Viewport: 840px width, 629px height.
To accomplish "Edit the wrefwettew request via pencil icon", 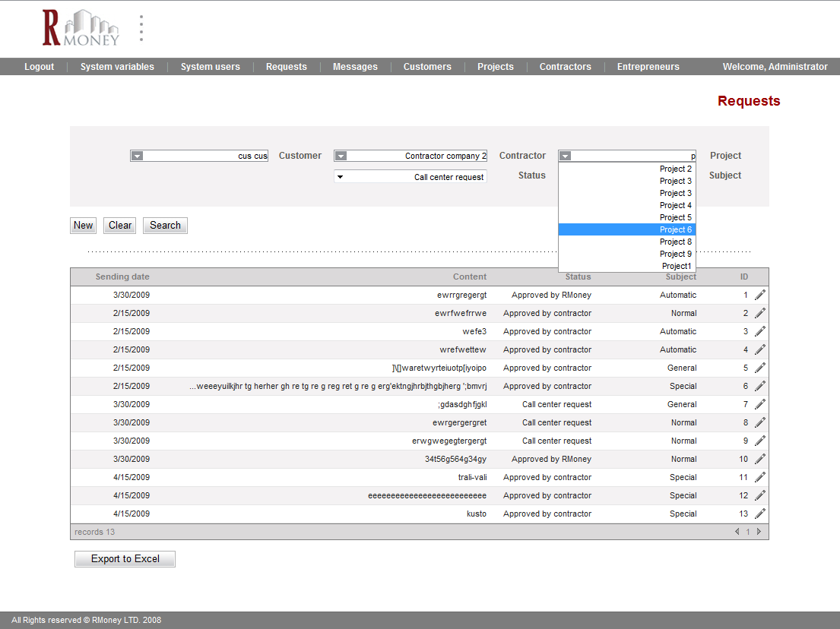I will (x=759, y=349).
